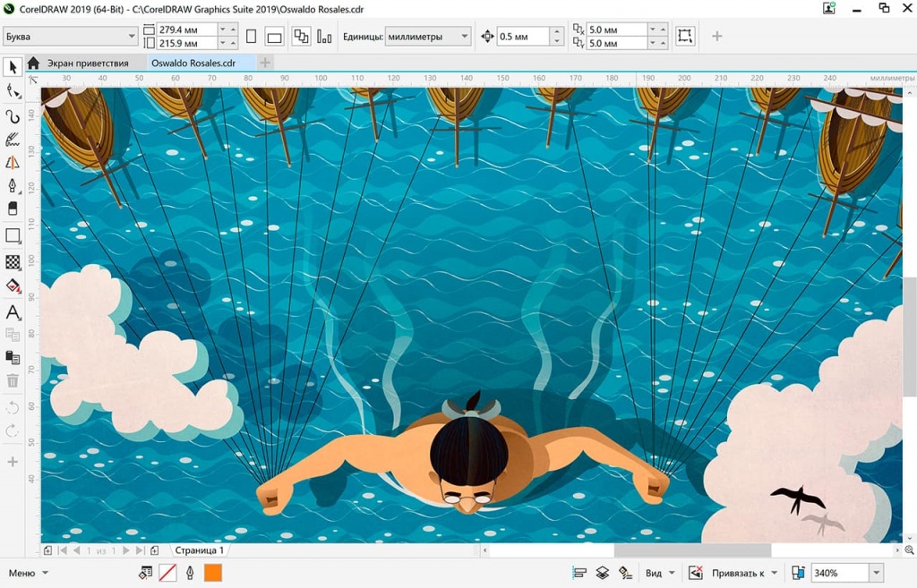This screenshot has height=588, width=917.
Task: Open the миллиметры units dropdown
Action: pyautogui.click(x=427, y=36)
